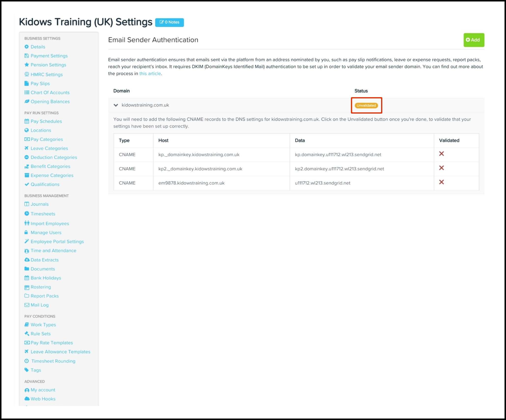Screen dimensions: 506x420
Task: Click the Unvalidated status badge
Action: [x=366, y=105]
